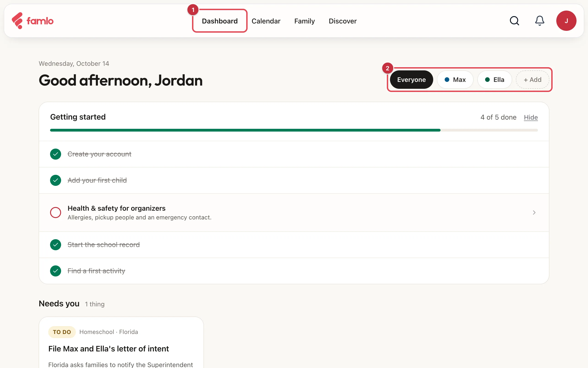Open notifications bell
Screen dimensions: 588x368
click(540, 21)
